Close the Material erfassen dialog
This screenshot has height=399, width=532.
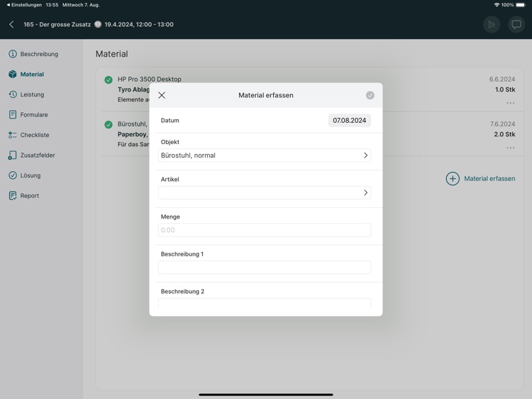(x=162, y=95)
